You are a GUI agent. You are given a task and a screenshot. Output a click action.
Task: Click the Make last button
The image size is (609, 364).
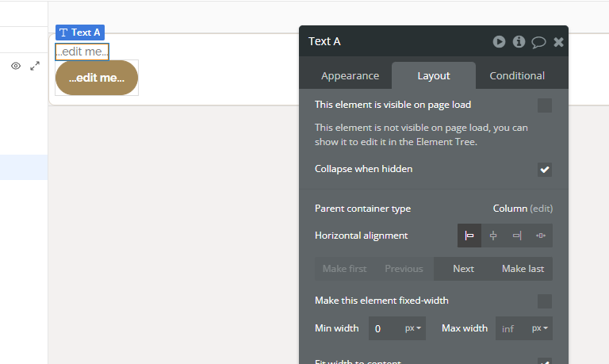tap(523, 269)
